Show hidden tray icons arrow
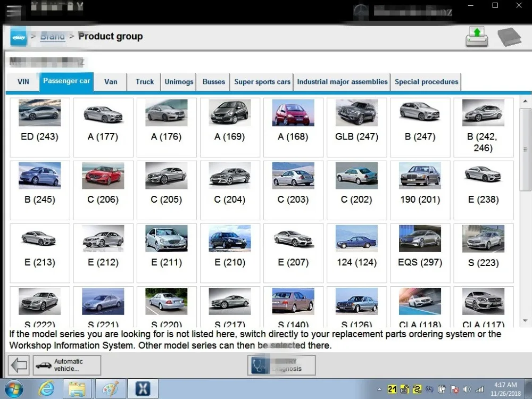This screenshot has height=399, width=532. click(x=379, y=389)
